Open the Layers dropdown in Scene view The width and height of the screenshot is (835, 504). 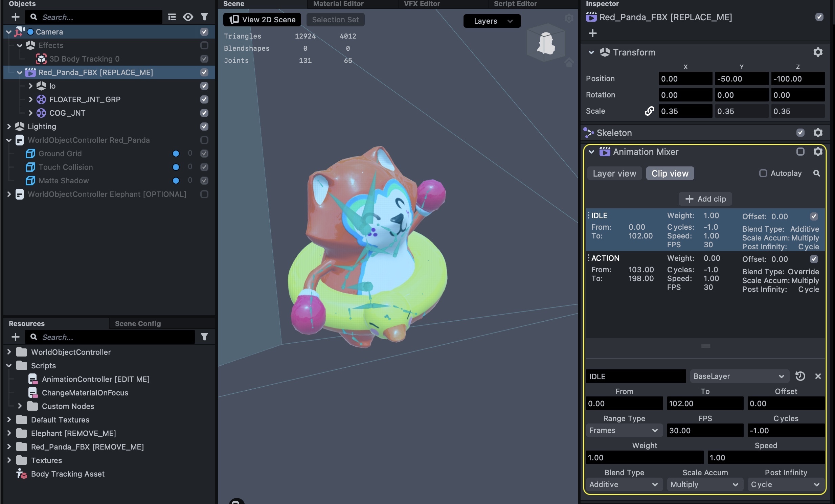tap(492, 21)
